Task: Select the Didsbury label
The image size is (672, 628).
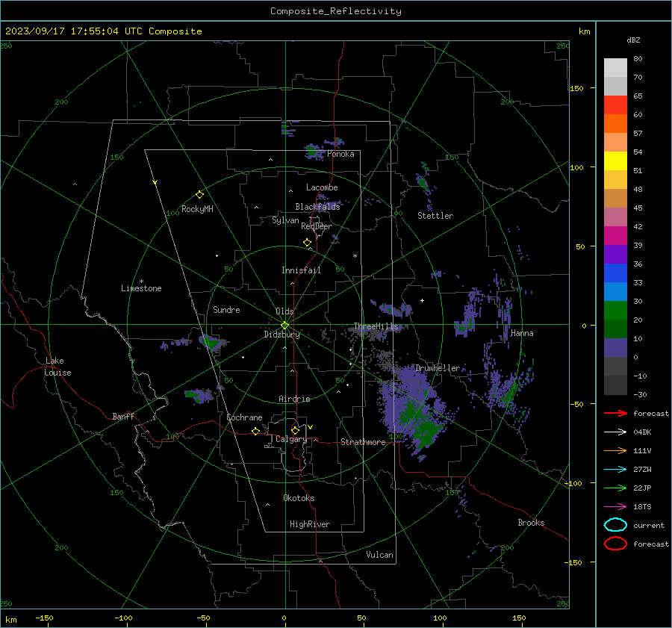Action: [x=282, y=335]
